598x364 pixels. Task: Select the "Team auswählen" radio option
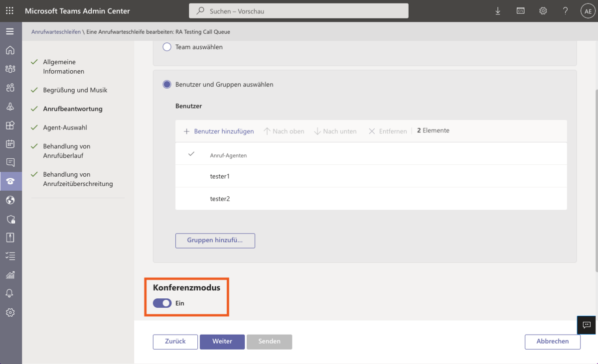click(x=167, y=47)
